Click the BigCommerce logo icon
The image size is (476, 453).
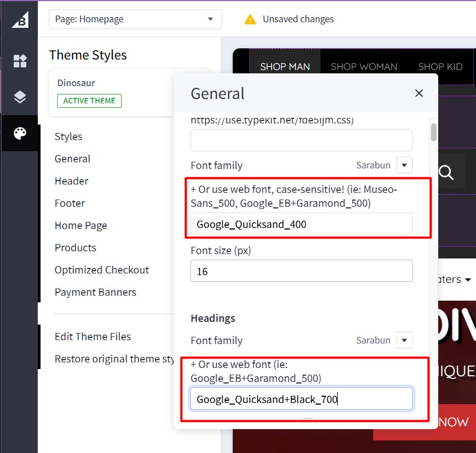[x=21, y=20]
